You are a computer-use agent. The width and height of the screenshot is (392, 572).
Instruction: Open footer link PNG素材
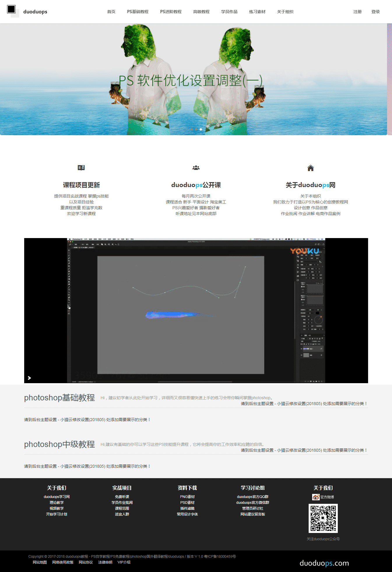point(187,497)
